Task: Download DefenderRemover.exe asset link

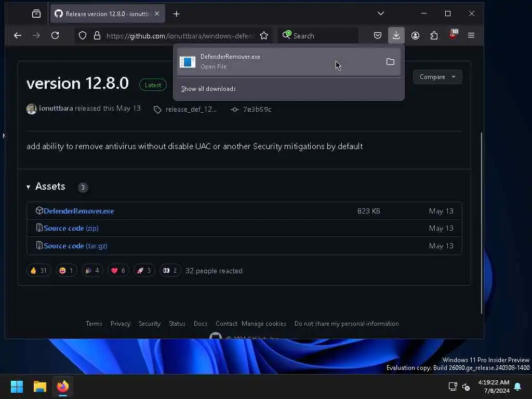Action: click(79, 211)
